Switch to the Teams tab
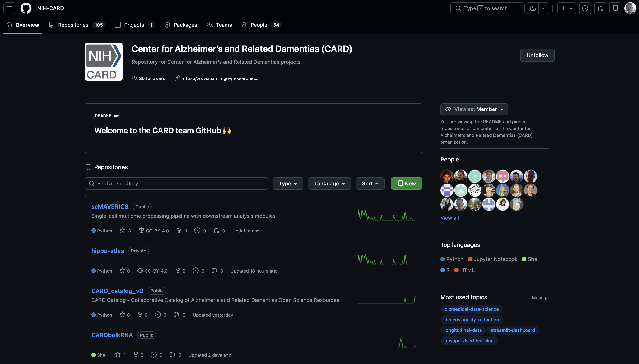This screenshot has width=639, height=364. pyautogui.click(x=219, y=25)
